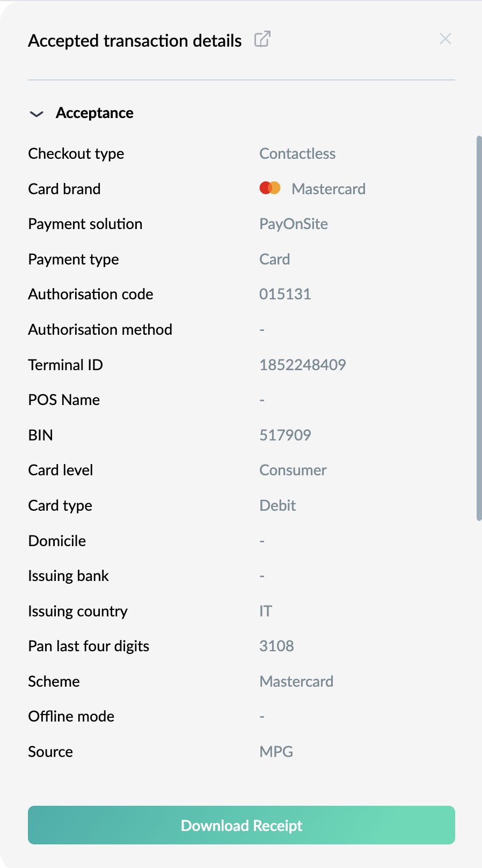Click the PayOnSite payment solution value
This screenshot has height=868, width=482.
pos(294,224)
